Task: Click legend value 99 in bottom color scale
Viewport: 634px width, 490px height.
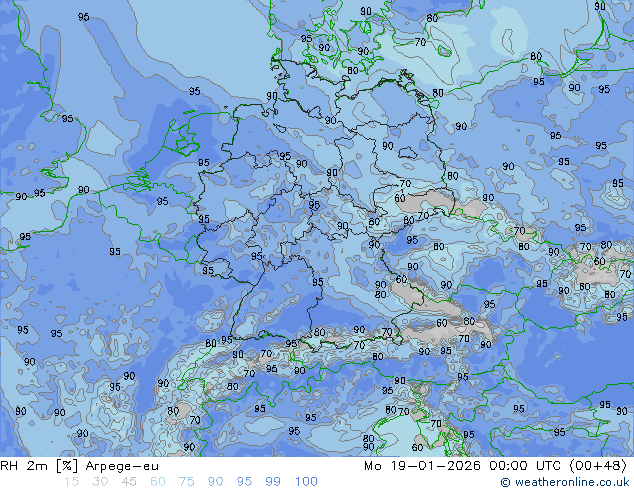Action: (x=273, y=482)
